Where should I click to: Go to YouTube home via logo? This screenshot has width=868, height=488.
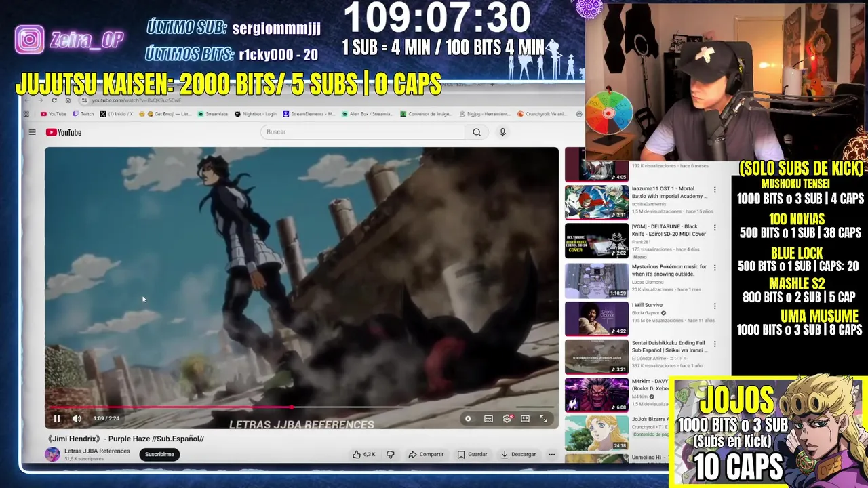coord(64,132)
